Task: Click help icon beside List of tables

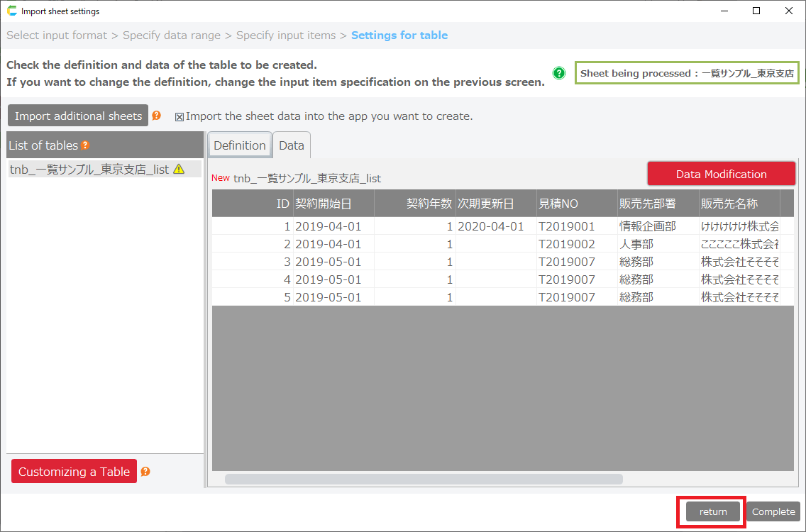Action: pyautogui.click(x=85, y=145)
